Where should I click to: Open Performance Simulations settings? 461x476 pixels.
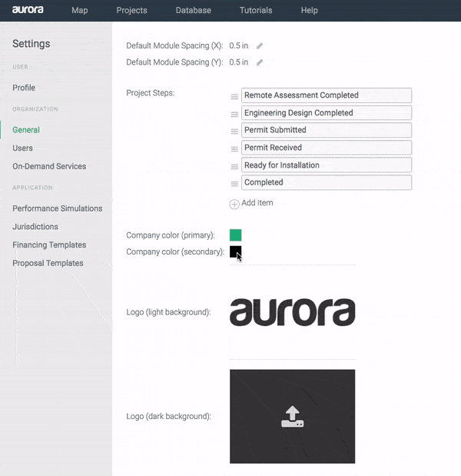pos(57,208)
